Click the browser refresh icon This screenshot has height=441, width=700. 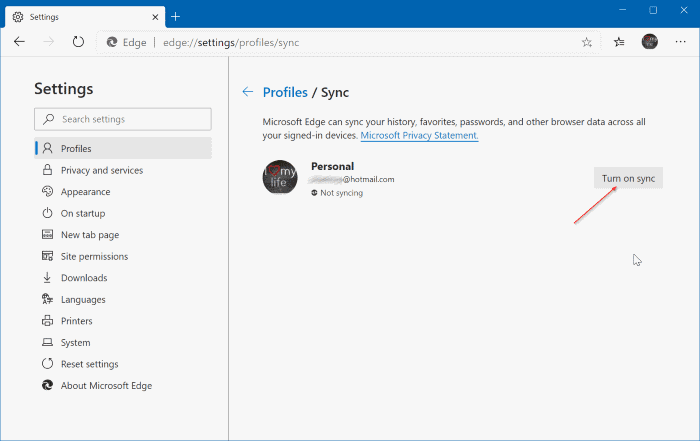click(x=78, y=42)
